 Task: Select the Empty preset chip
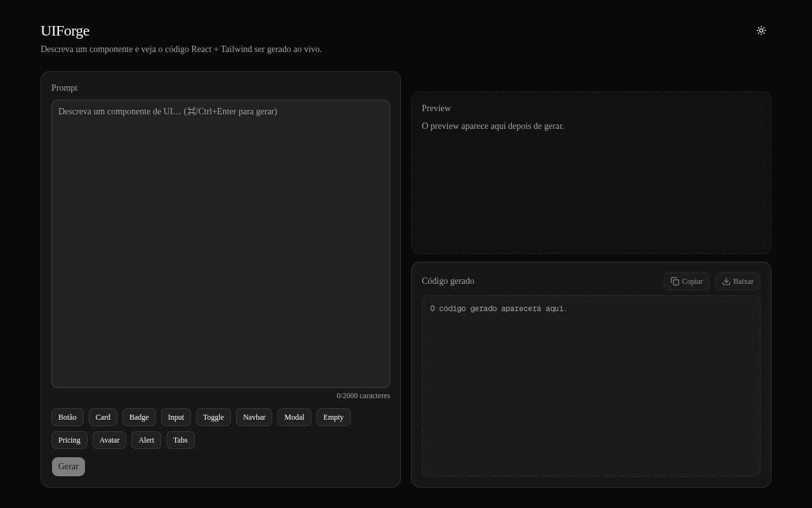click(x=334, y=417)
